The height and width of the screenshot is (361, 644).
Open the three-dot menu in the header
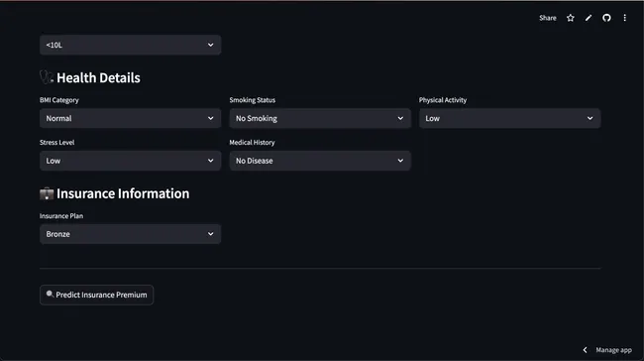(x=625, y=18)
